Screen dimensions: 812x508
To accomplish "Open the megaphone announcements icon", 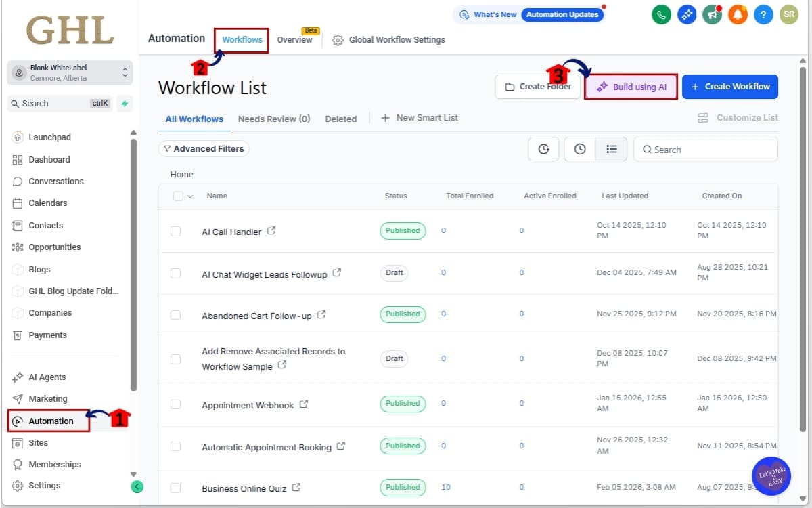I will pyautogui.click(x=713, y=14).
